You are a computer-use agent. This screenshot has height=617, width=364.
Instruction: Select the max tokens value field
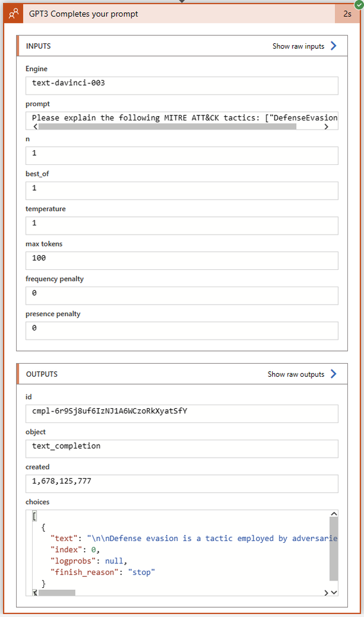pyautogui.click(x=181, y=260)
